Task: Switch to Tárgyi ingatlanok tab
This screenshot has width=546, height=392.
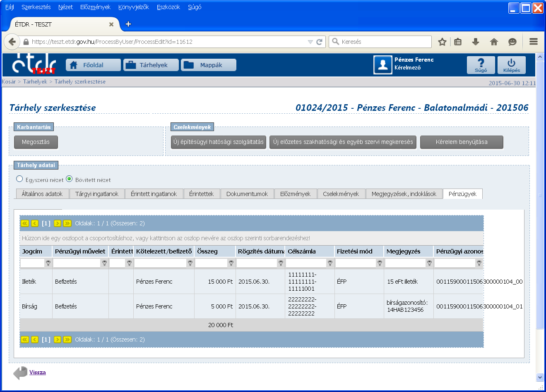Action: (97, 194)
